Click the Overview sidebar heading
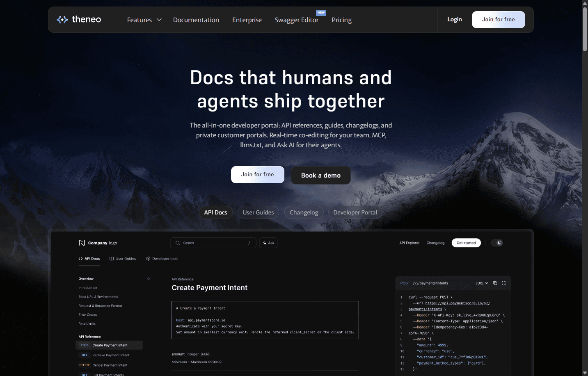The width and height of the screenshot is (588, 376). coord(86,279)
